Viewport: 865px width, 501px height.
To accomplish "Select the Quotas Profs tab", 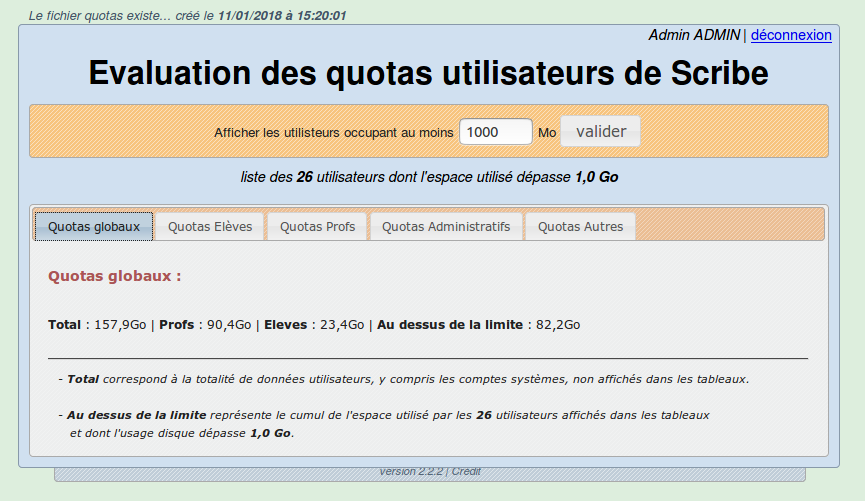I will pos(317,226).
